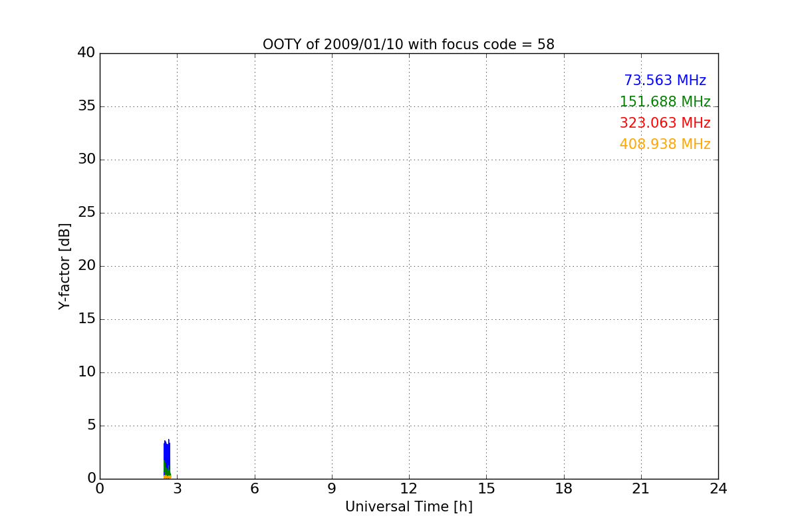Select the 73.563 MHz legend label
798x532 pixels.
(x=665, y=80)
